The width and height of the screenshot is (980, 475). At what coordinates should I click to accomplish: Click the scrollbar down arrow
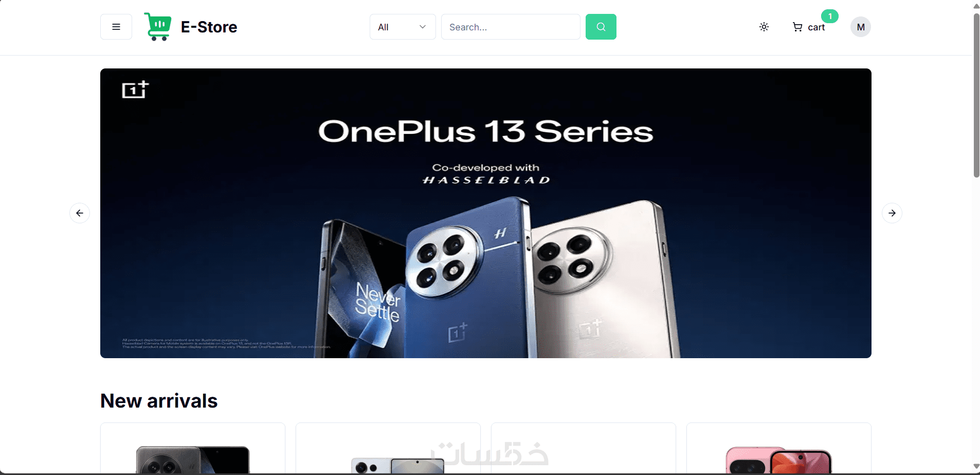click(x=976, y=467)
